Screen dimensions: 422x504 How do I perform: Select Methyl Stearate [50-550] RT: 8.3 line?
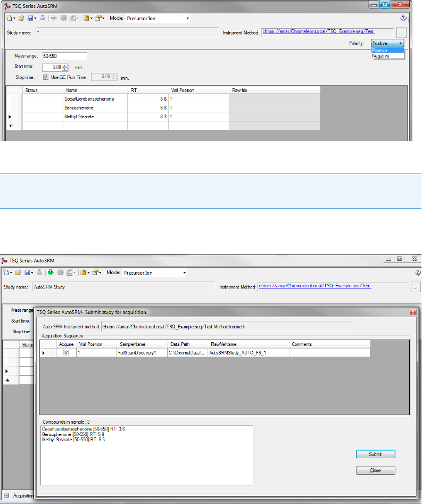point(73,440)
